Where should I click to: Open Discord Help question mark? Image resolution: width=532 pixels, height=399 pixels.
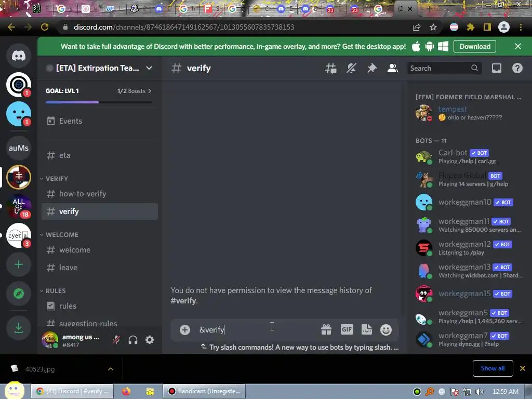(x=517, y=68)
